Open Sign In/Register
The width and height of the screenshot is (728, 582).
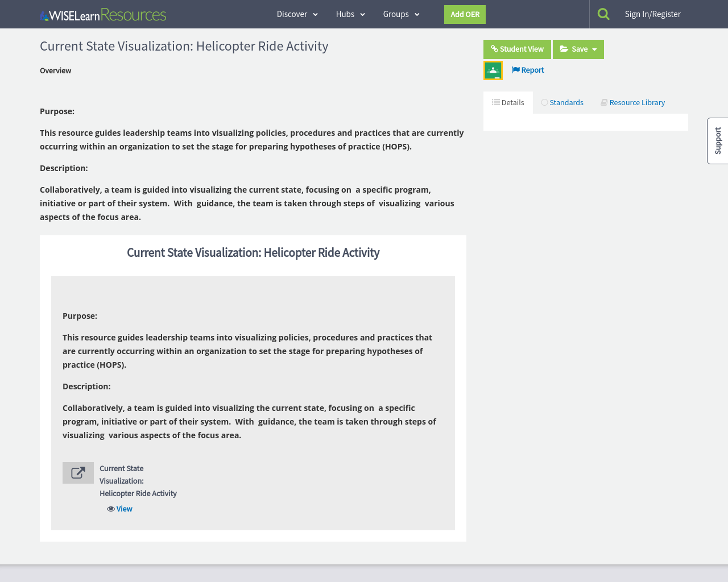click(652, 14)
